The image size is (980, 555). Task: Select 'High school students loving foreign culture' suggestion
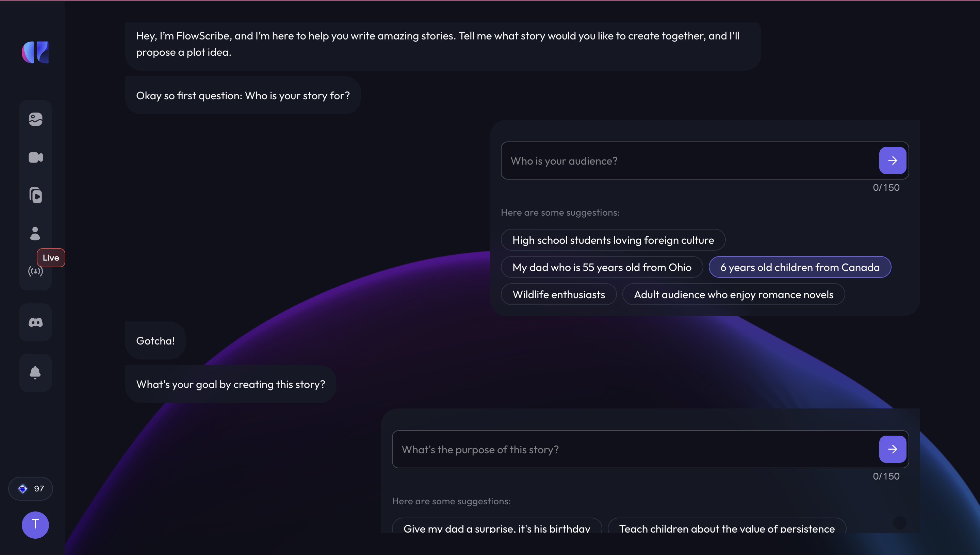(x=613, y=240)
